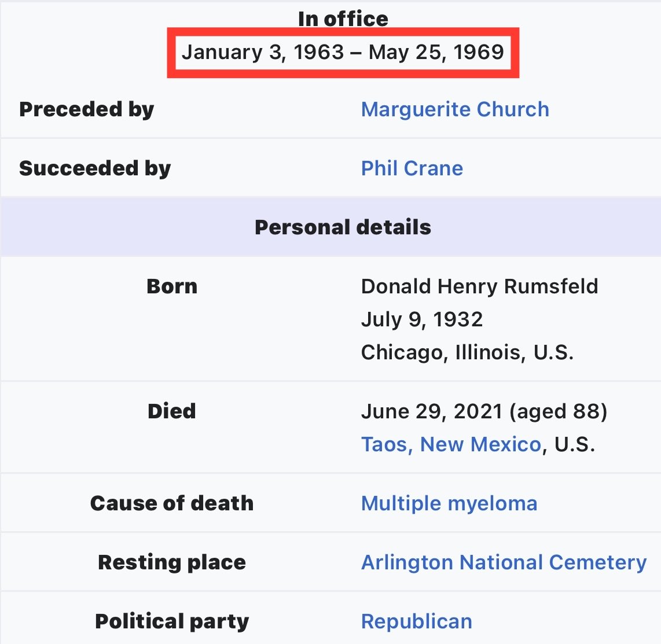Click the name Donald Henry Rumsfeld
This screenshot has width=661, height=644.
pos(479,286)
